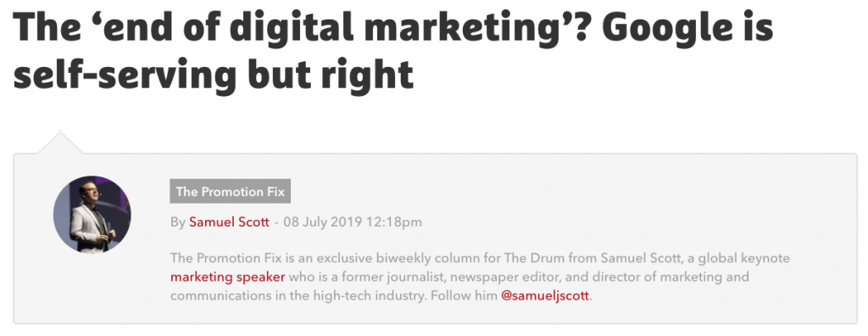Follow the red 'marketing speaker' hyperlink
868x336 pixels.
coord(228,277)
